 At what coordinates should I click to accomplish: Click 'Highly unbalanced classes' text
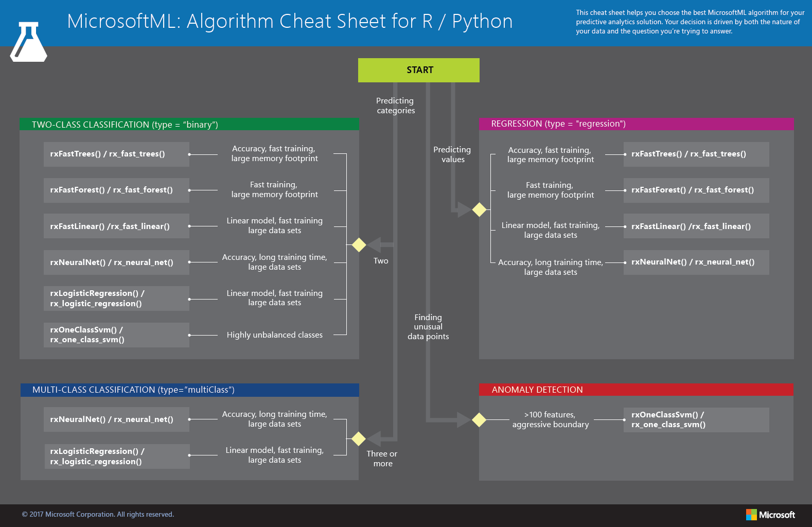point(275,335)
